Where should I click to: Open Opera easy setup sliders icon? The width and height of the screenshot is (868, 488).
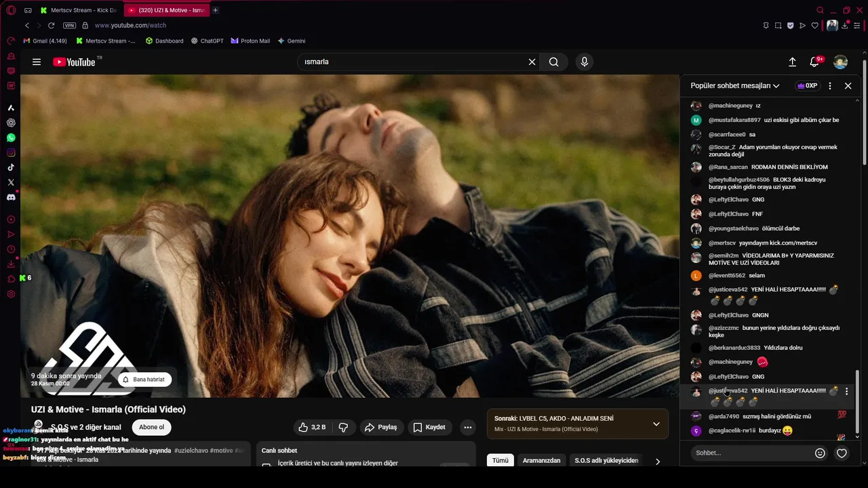(856, 25)
